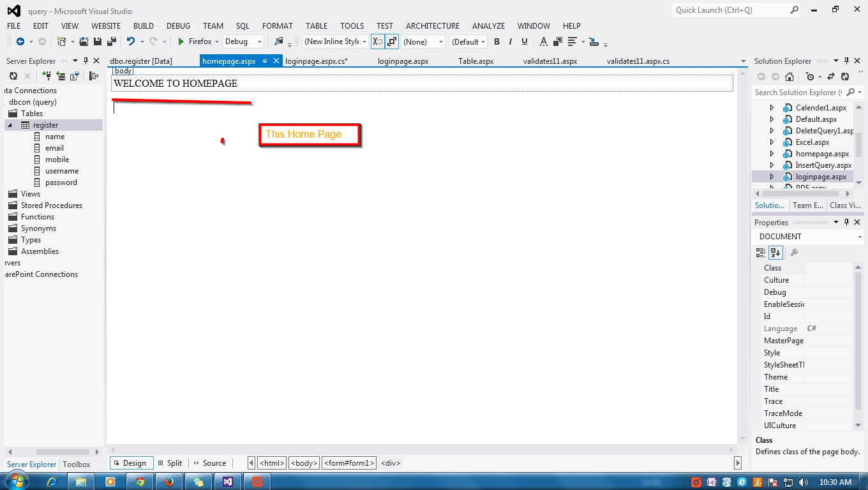Click the Home icon in Solution Explorer
This screenshot has height=490, width=868.
click(x=789, y=77)
